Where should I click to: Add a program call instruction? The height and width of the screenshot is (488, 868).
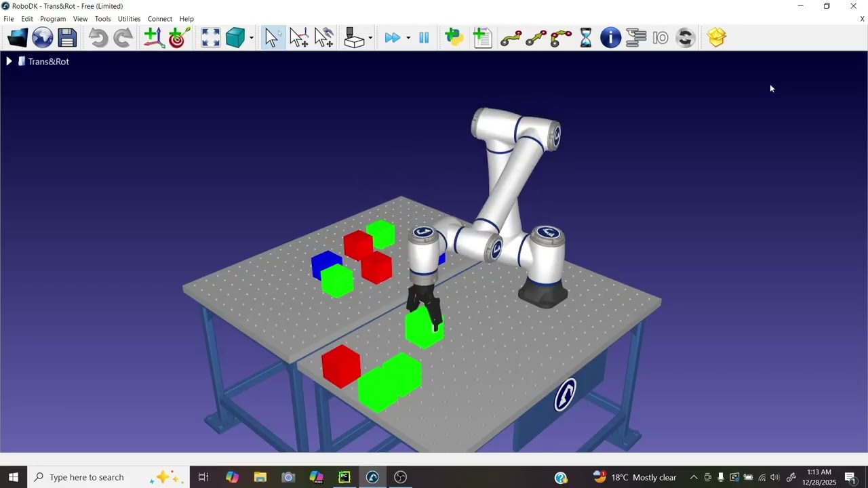pos(635,38)
